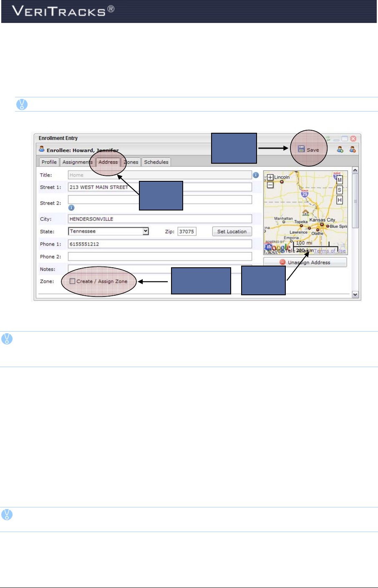Click the VeriTracks logo in the header

click(x=63, y=10)
